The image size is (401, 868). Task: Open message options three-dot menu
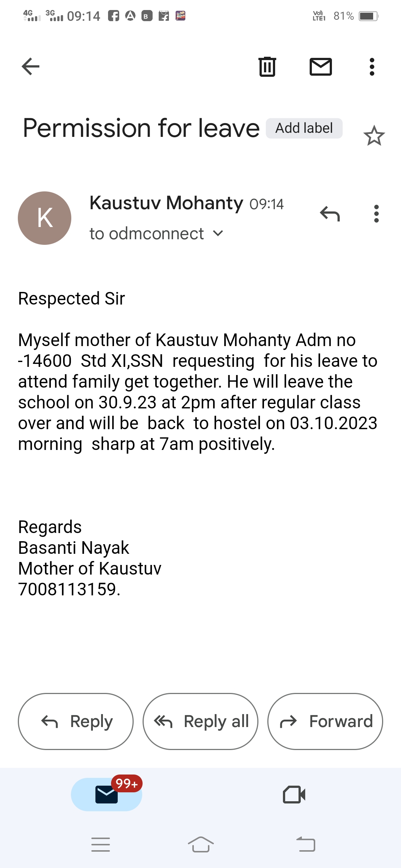[376, 214]
